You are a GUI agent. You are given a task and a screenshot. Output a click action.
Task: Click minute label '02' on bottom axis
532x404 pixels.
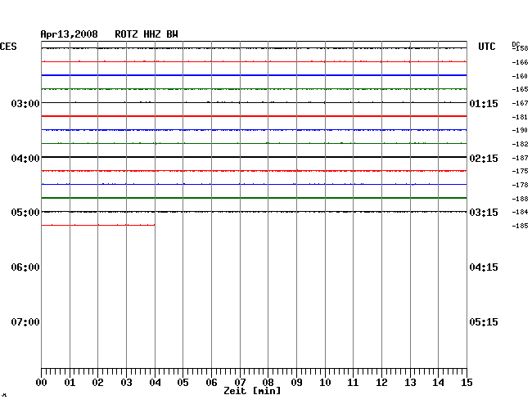[97, 383]
